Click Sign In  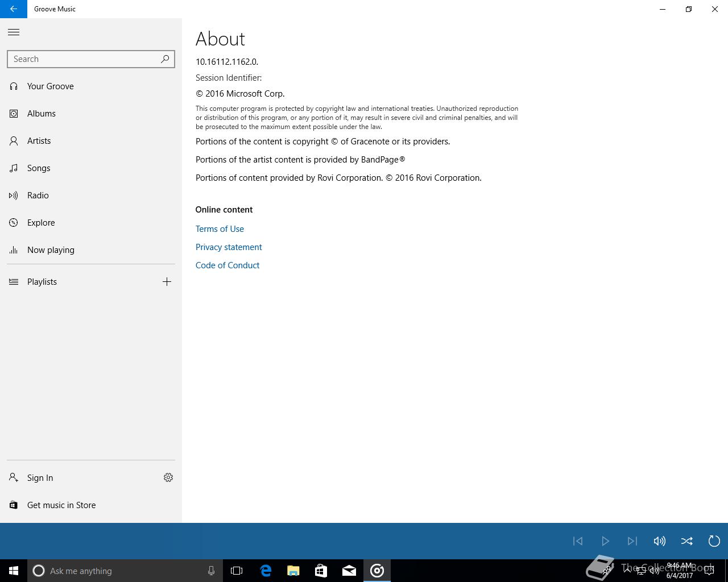[77, 478]
